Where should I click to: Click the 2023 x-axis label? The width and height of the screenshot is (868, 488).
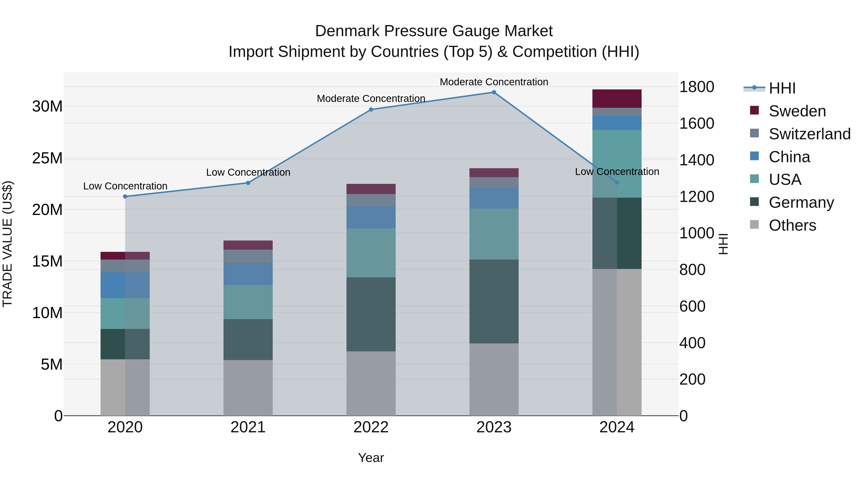pos(494,427)
